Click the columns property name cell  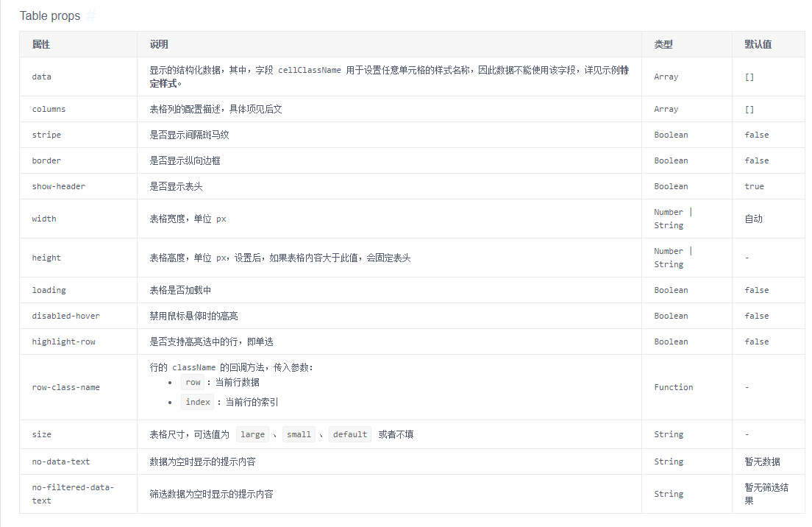click(49, 109)
